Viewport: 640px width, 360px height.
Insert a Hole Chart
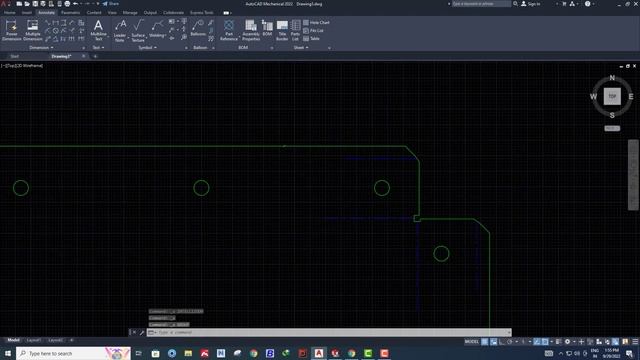point(316,22)
